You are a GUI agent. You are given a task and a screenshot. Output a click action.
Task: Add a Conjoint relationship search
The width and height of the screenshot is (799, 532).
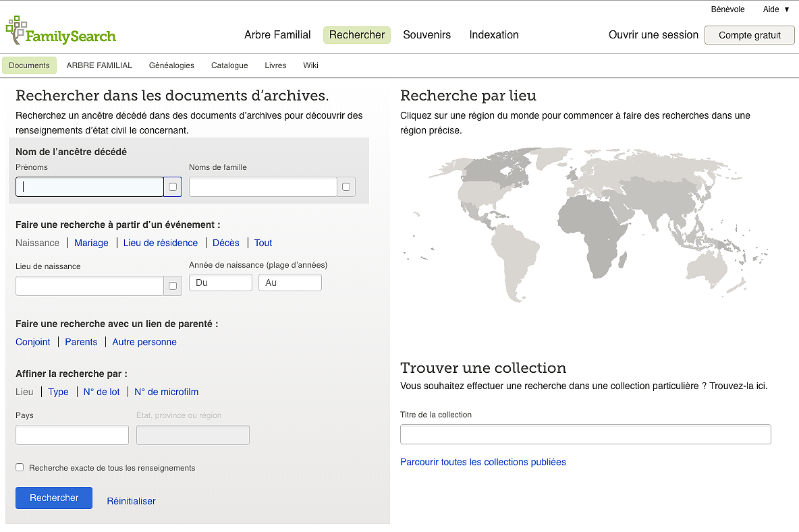point(32,342)
